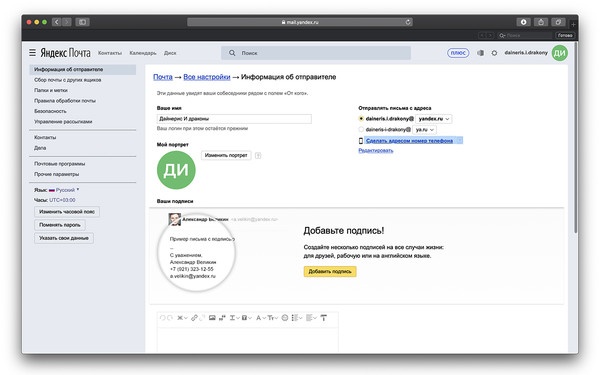Select the daineris.i.drakony@ address radio button
The width and height of the screenshot is (600, 375).
pos(361,119)
